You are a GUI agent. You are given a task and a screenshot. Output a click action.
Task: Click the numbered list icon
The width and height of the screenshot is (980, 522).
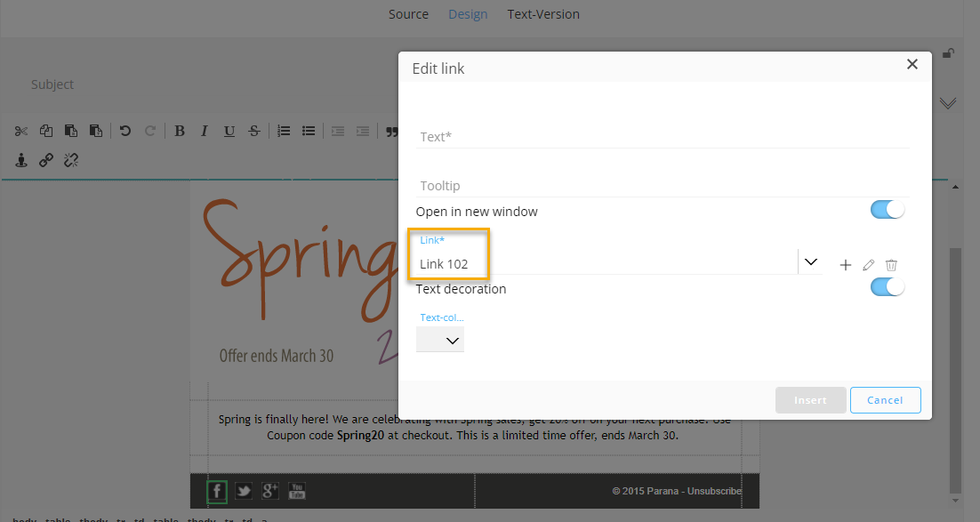pos(284,131)
